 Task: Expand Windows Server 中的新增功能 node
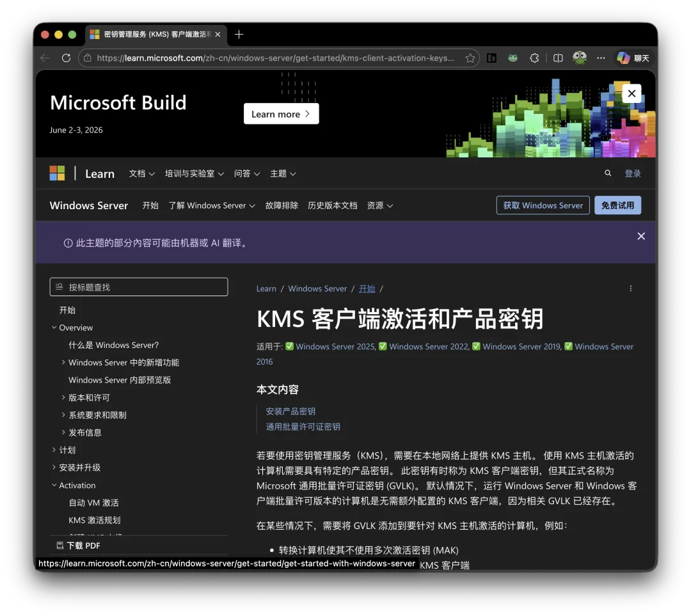coord(63,362)
